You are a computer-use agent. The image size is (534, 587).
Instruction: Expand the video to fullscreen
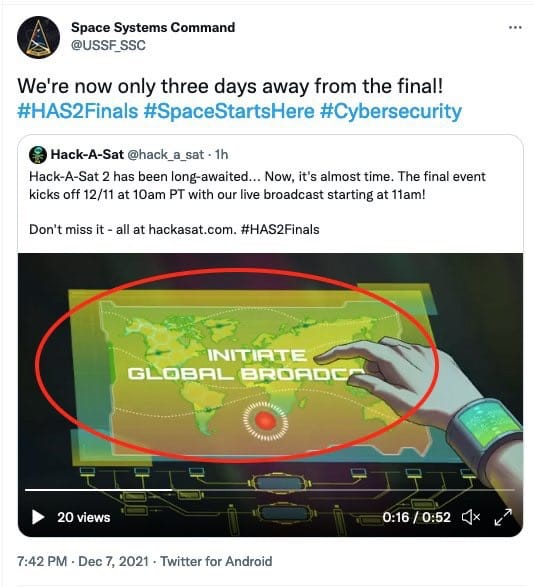pyautogui.click(x=503, y=517)
